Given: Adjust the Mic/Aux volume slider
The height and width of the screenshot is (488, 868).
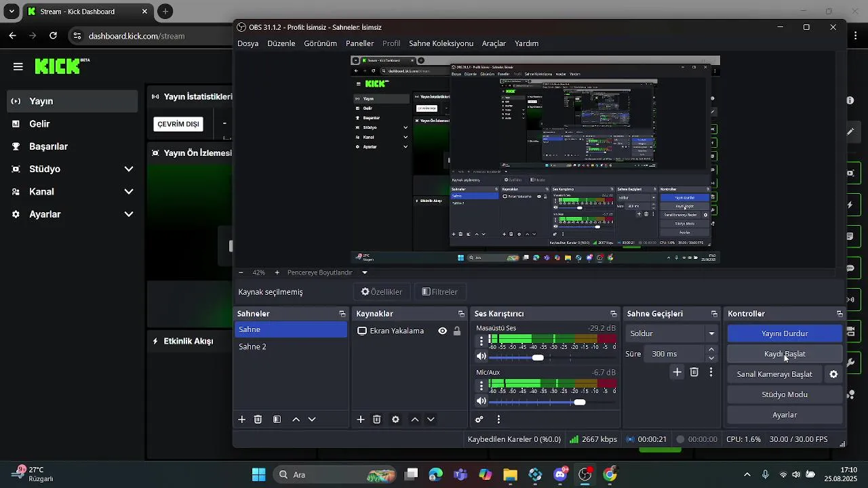Looking at the screenshot, I should (579, 402).
